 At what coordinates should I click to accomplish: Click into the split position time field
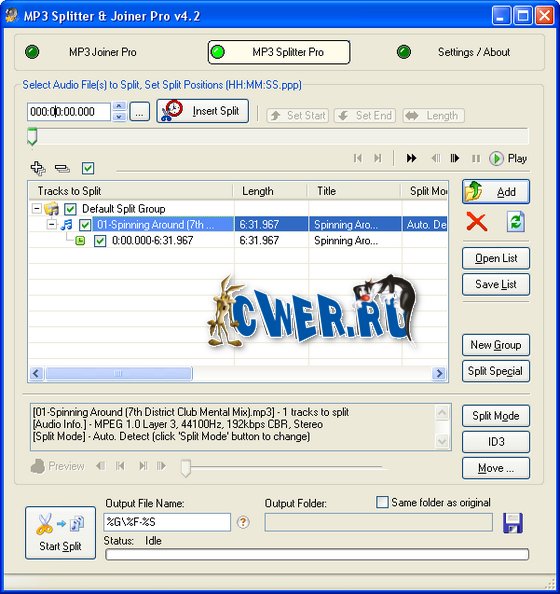tap(69, 112)
